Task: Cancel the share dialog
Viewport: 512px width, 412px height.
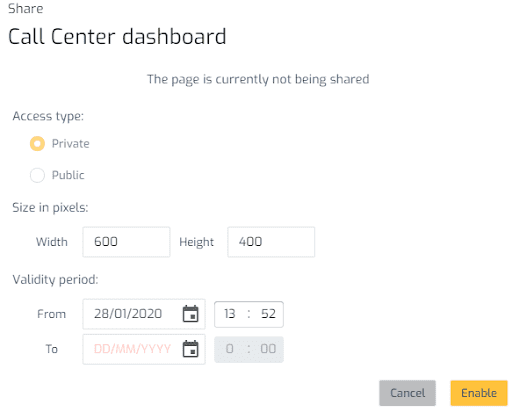Action: click(407, 393)
